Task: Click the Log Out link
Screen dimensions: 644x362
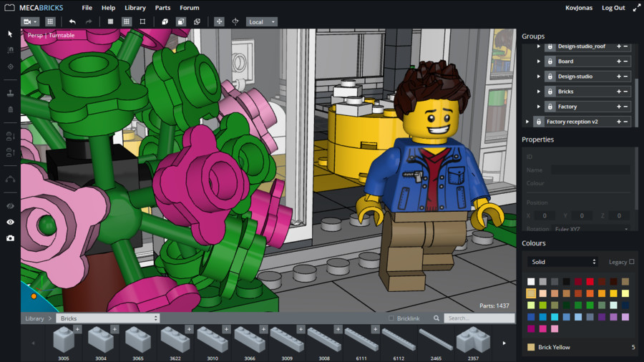Action: (613, 8)
